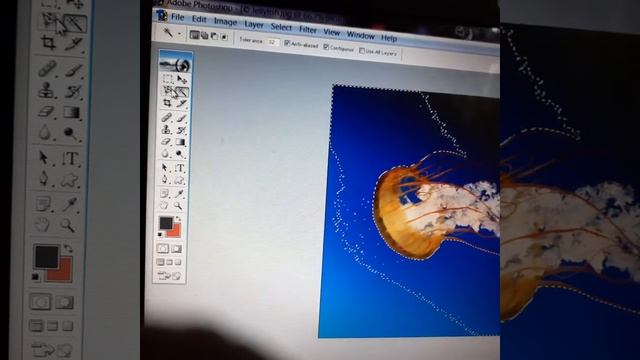Select the Zoom tool
This screenshot has width=640, height=360.
(178, 205)
